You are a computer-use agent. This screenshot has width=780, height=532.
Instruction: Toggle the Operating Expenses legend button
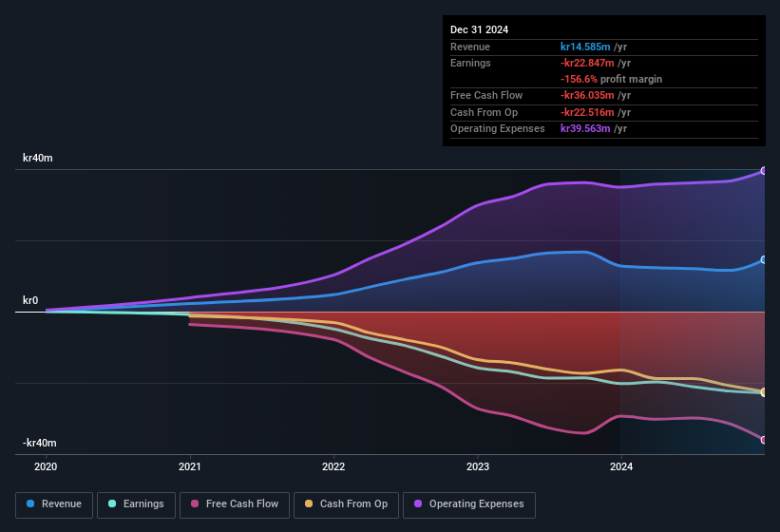point(469,504)
